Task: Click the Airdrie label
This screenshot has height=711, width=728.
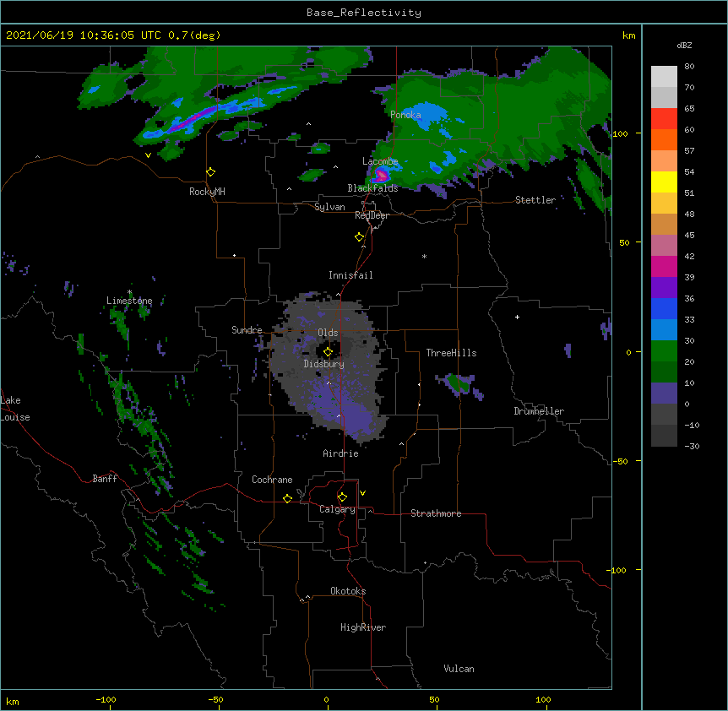Action: point(341,453)
